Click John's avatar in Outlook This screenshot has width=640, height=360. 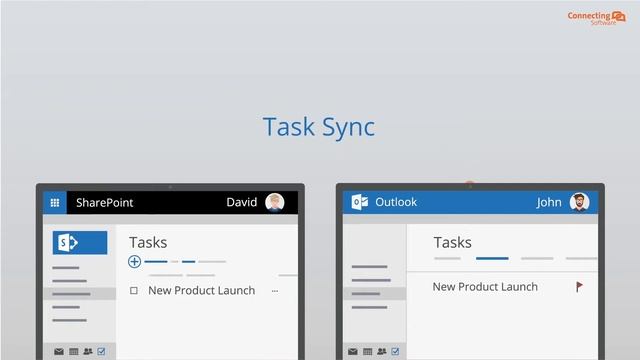pyautogui.click(x=579, y=202)
